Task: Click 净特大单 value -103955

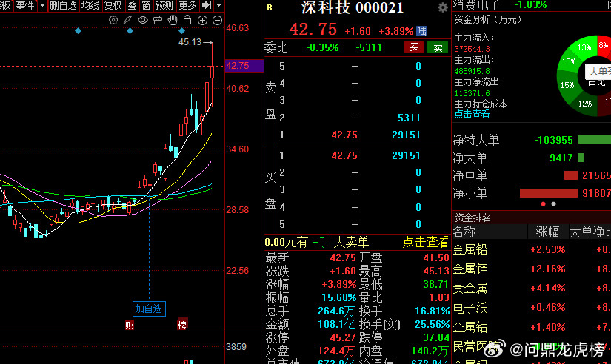Action: pos(553,140)
